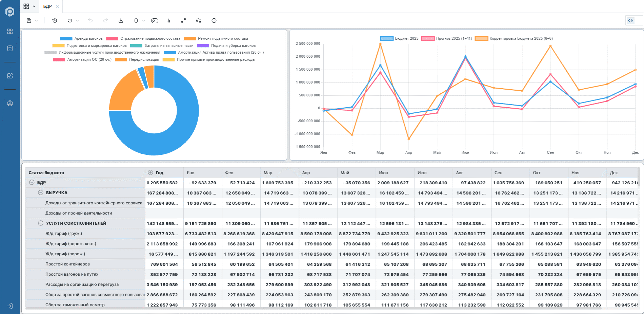
Task: Collapse the БДР row
Action: coord(32,182)
